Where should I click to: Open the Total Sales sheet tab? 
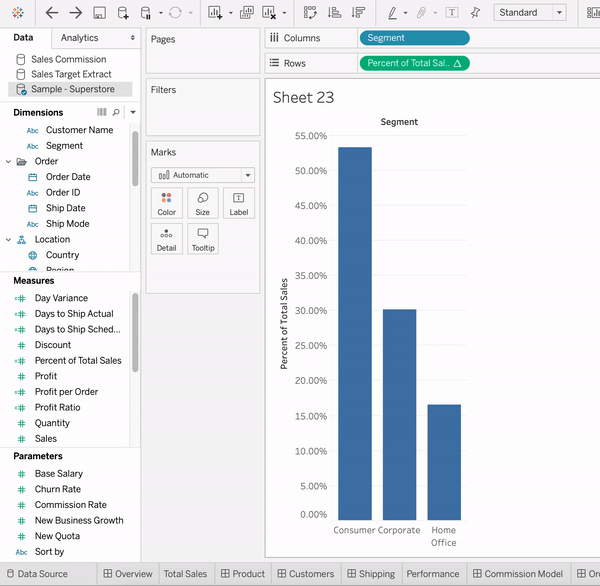185,574
